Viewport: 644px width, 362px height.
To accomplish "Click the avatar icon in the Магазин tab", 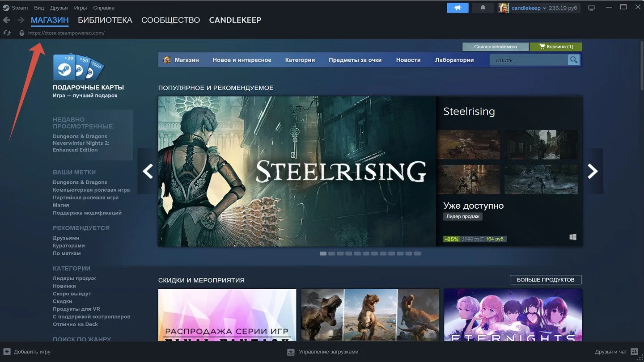I will [167, 60].
